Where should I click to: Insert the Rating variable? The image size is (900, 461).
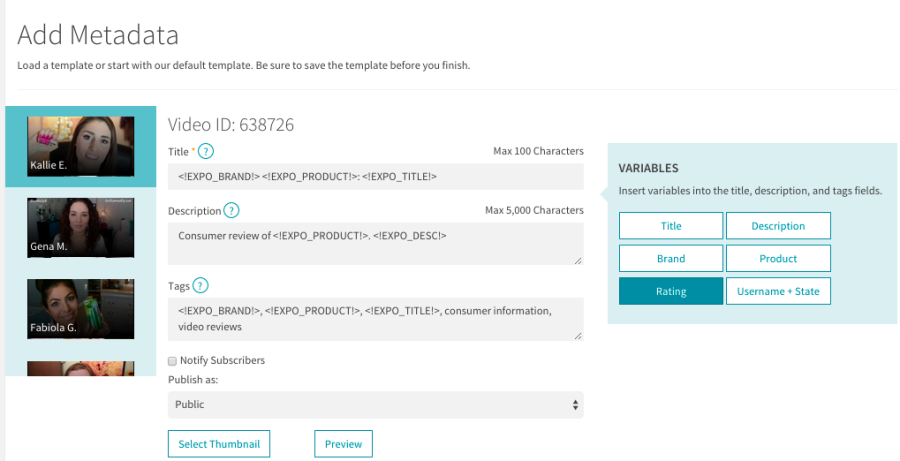point(671,291)
